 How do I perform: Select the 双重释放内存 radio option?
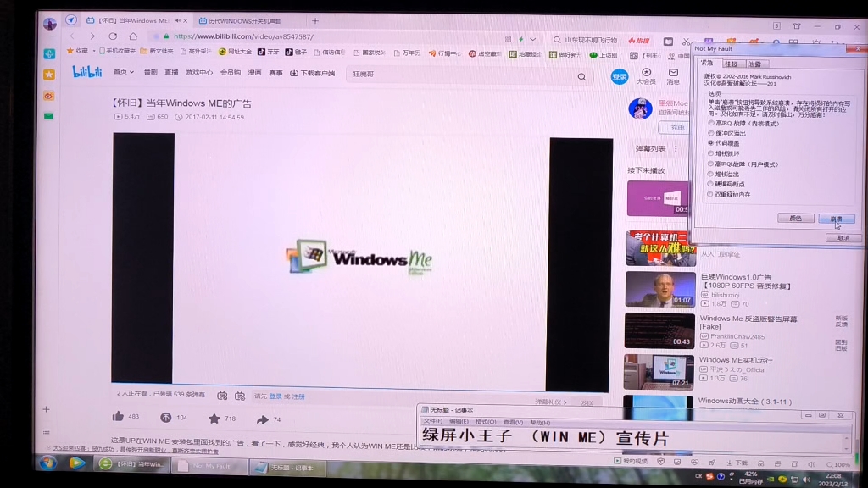[x=709, y=193]
